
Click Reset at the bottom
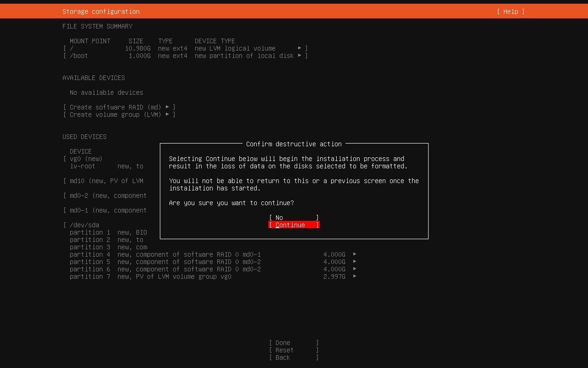click(x=294, y=350)
